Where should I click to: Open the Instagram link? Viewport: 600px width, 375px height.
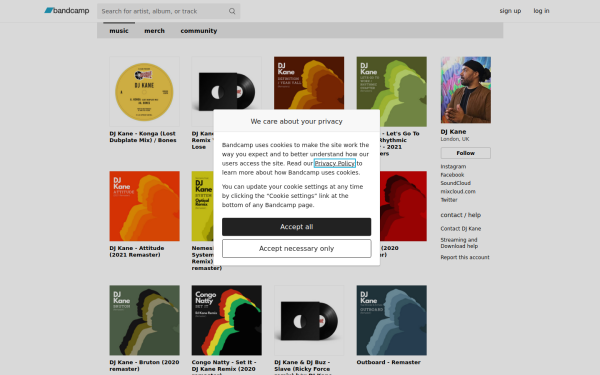(453, 166)
